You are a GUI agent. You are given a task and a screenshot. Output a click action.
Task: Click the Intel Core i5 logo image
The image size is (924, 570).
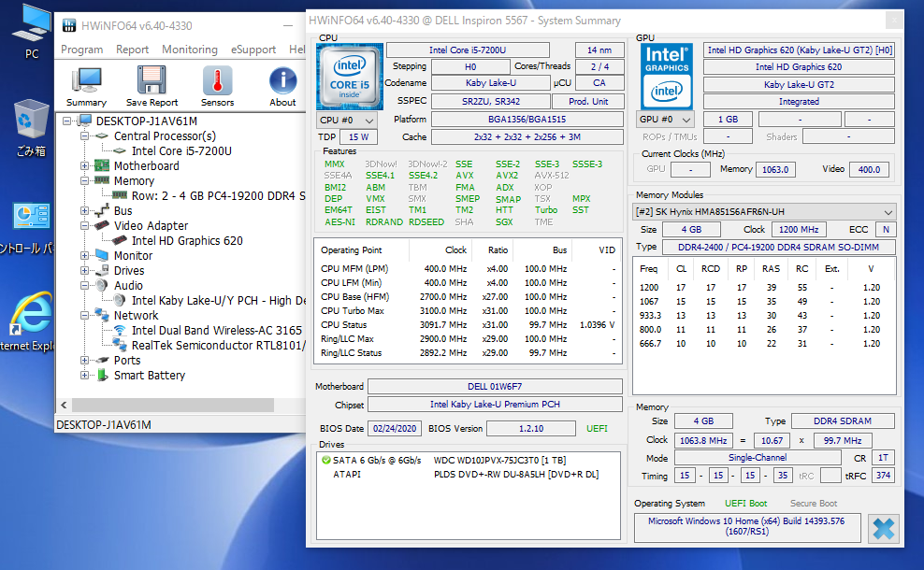(350, 77)
